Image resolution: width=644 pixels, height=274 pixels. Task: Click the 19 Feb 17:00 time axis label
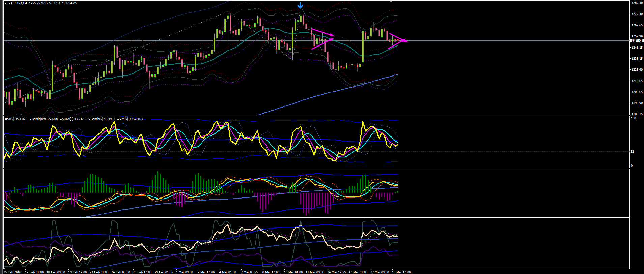[x=77, y=272]
